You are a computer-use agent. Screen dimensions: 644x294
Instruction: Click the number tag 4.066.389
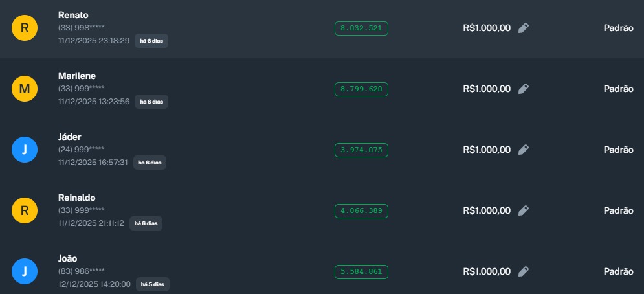361,211
